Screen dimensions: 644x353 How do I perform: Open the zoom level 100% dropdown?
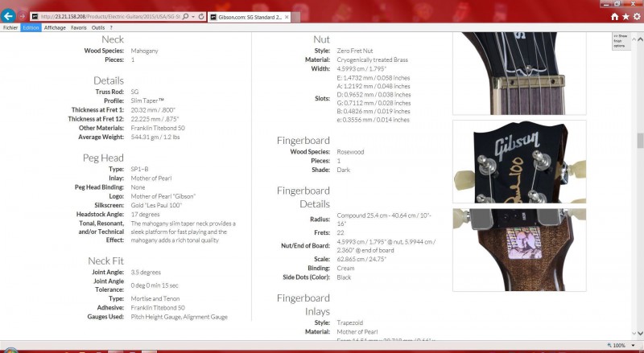(x=634, y=345)
